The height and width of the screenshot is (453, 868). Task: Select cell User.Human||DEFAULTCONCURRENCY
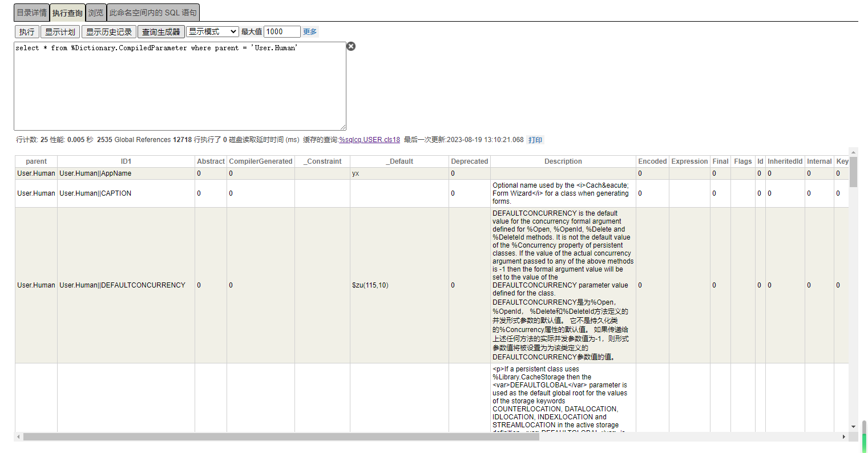click(x=126, y=285)
